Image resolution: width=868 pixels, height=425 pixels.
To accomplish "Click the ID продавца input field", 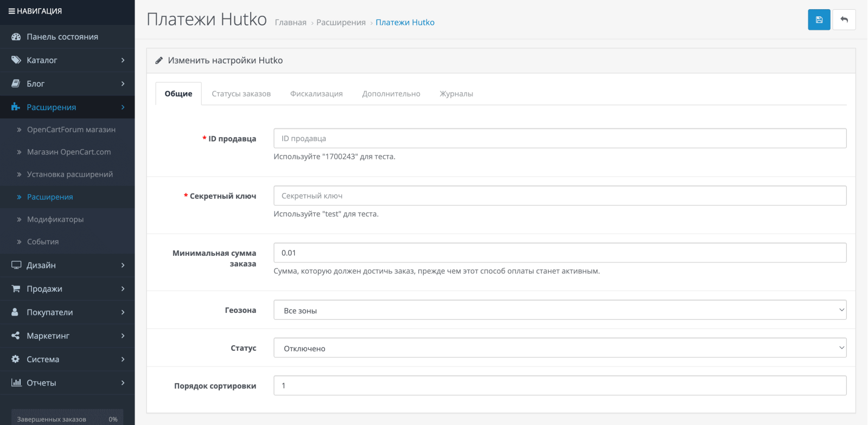I will tap(560, 138).
